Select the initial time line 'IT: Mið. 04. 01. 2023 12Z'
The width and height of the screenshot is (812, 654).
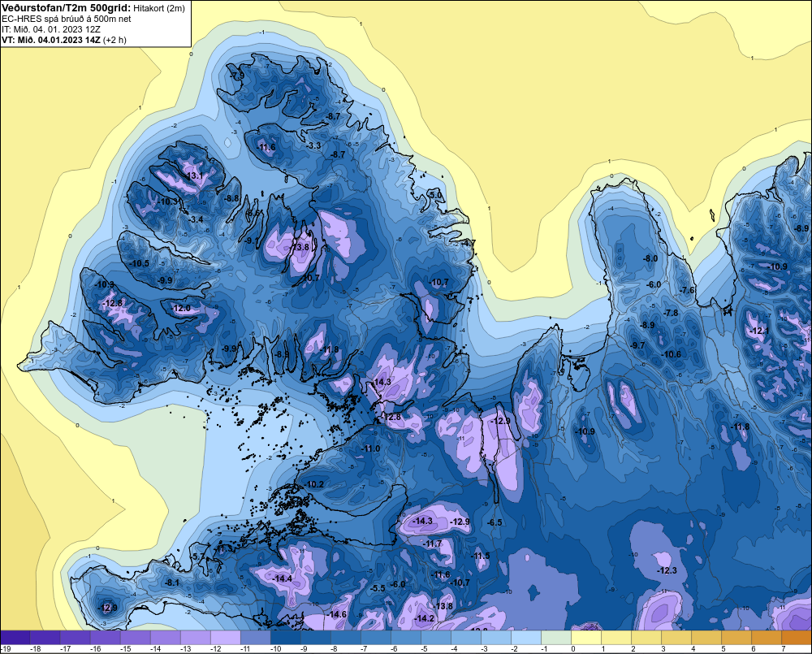tap(50, 29)
